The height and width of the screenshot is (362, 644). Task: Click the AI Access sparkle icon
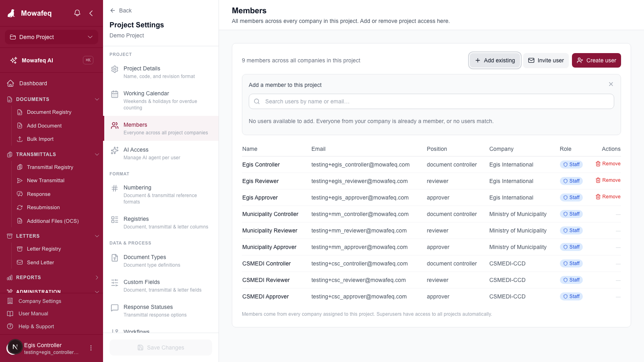coord(115,150)
